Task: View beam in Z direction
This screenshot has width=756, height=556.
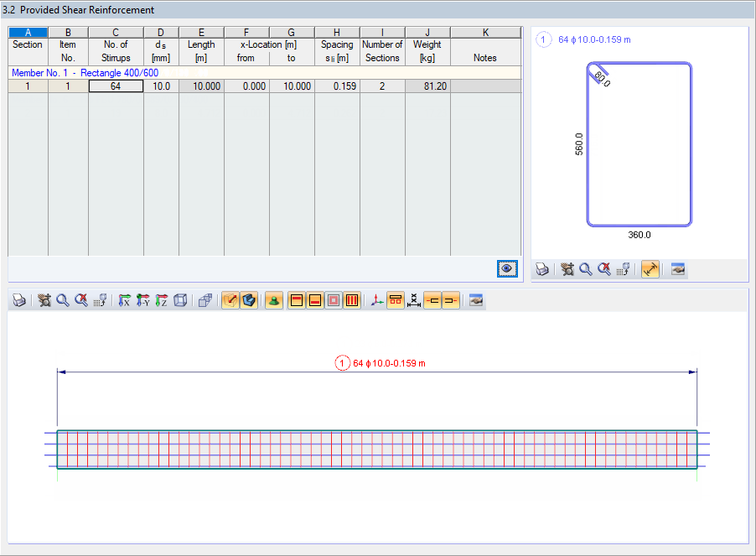Action: (x=162, y=300)
